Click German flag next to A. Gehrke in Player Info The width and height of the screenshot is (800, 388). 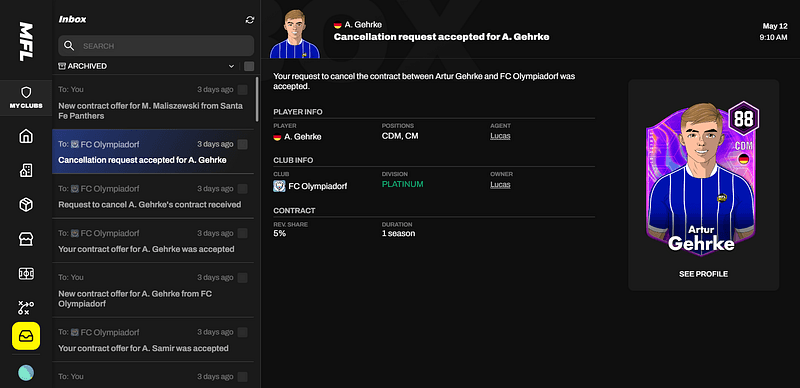[x=278, y=137]
